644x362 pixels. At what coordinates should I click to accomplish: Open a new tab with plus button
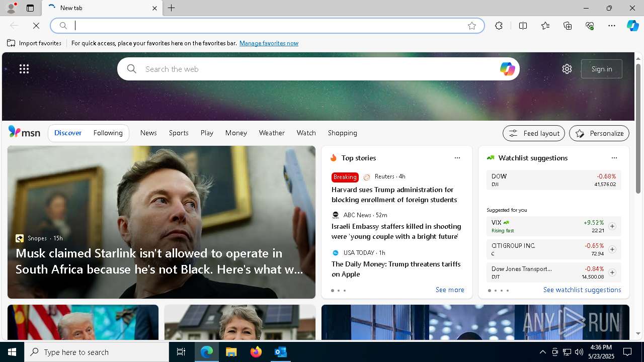[x=172, y=8]
